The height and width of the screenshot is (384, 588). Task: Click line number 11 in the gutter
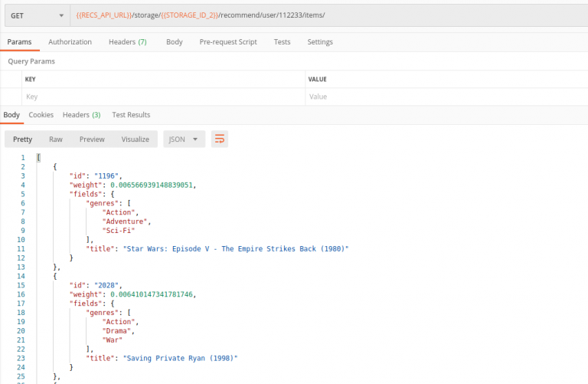pos(21,249)
